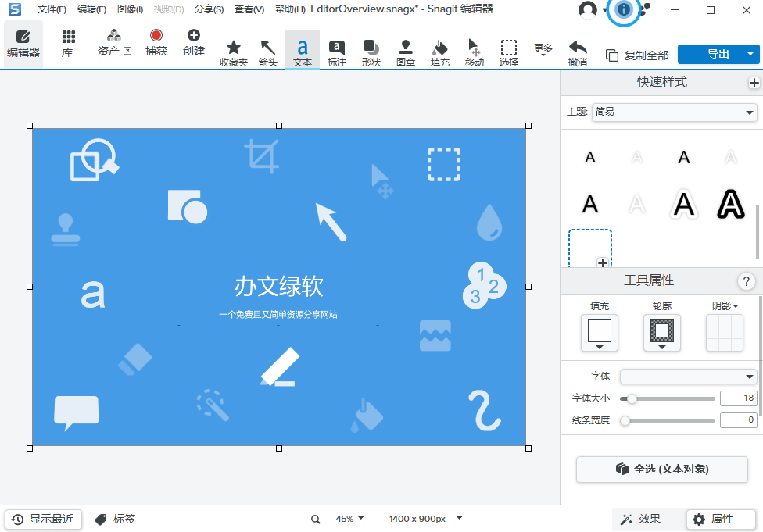
Task: Select the 文本 text tool
Action: click(303, 50)
